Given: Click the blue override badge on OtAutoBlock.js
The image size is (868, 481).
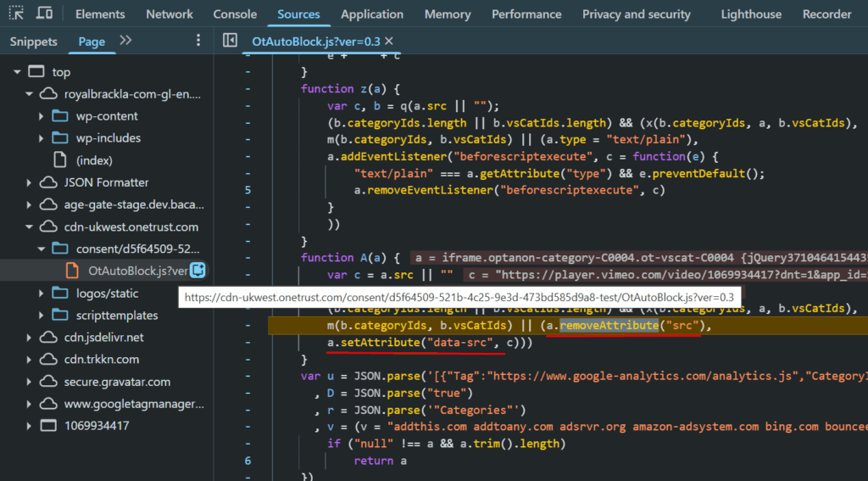Looking at the screenshot, I should click(x=198, y=271).
